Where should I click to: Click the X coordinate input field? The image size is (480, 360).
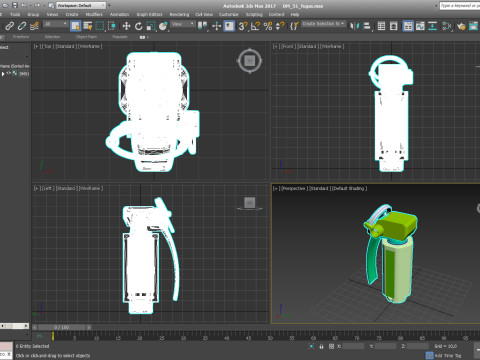pyautogui.click(x=353, y=346)
